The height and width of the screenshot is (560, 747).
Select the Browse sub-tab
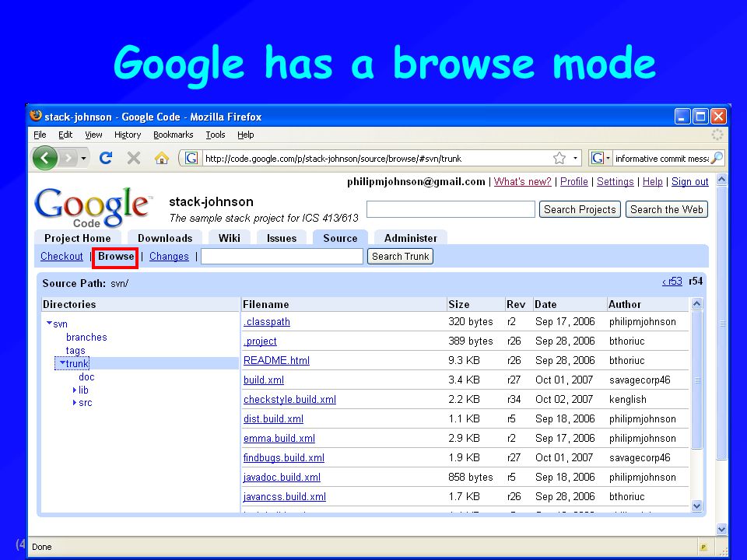[116, 257]
